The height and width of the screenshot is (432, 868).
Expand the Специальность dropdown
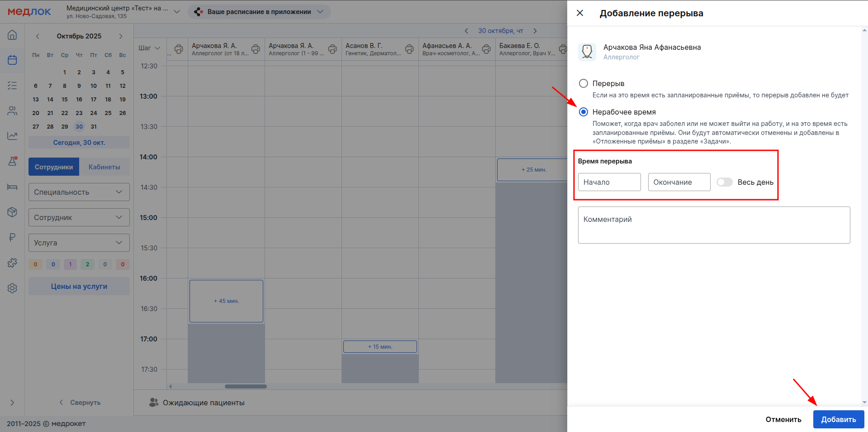pos(79,192)
